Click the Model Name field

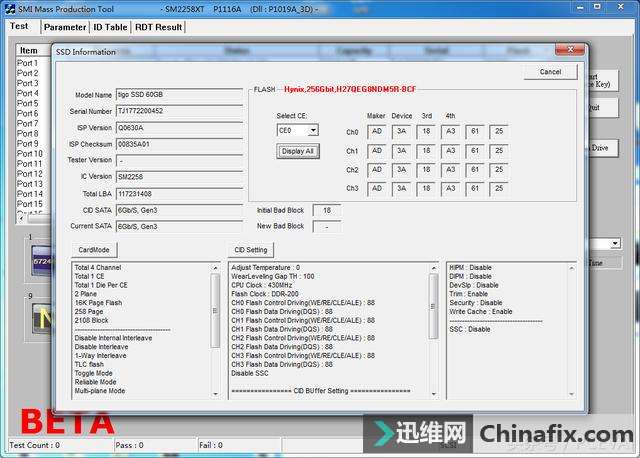pyautogui.click(x=179, y=95)
